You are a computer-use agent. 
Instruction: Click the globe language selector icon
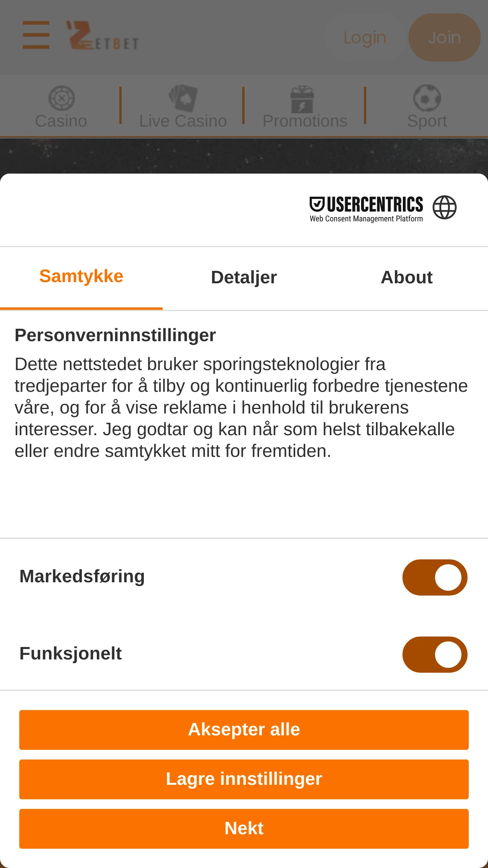pos(444,207)
